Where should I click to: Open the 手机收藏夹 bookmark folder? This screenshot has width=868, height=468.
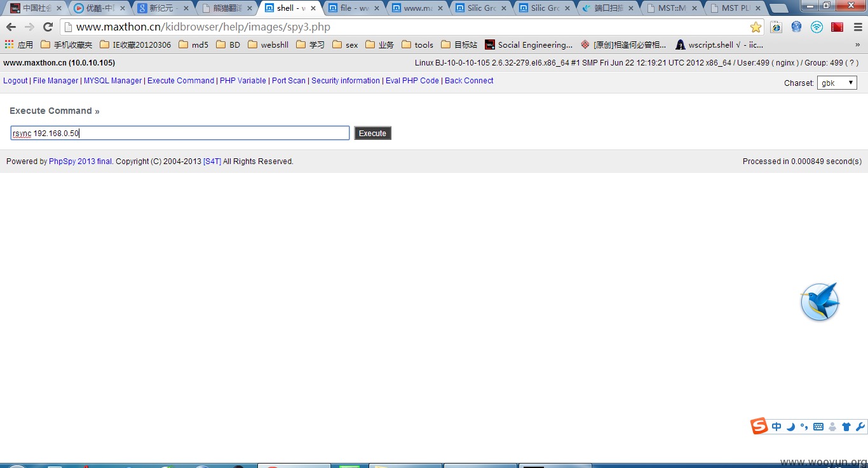[66, 45]
